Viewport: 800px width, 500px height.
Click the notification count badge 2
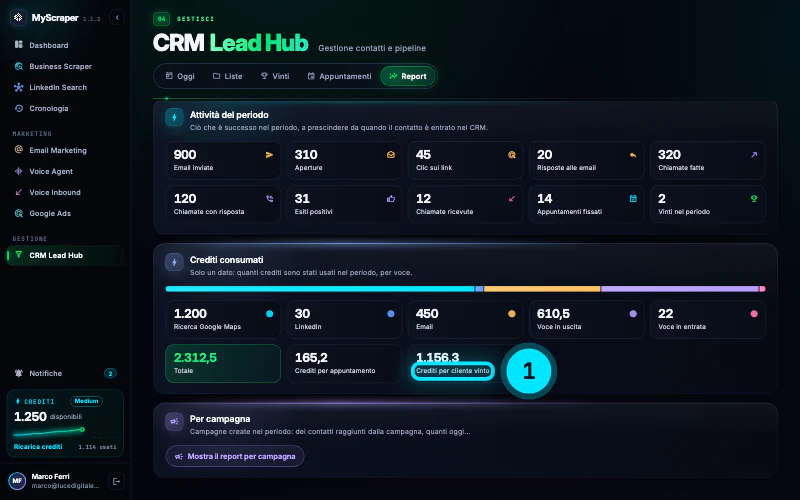click(110, 373)
